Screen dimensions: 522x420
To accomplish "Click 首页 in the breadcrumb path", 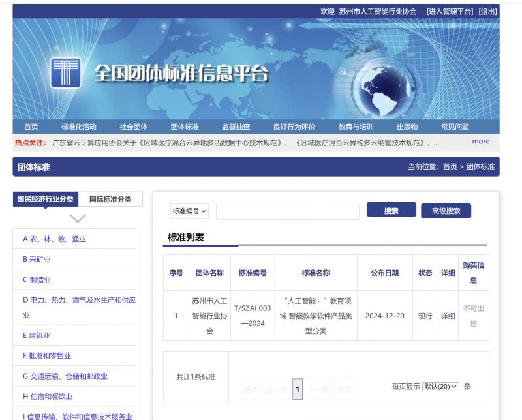I will 450,167.
